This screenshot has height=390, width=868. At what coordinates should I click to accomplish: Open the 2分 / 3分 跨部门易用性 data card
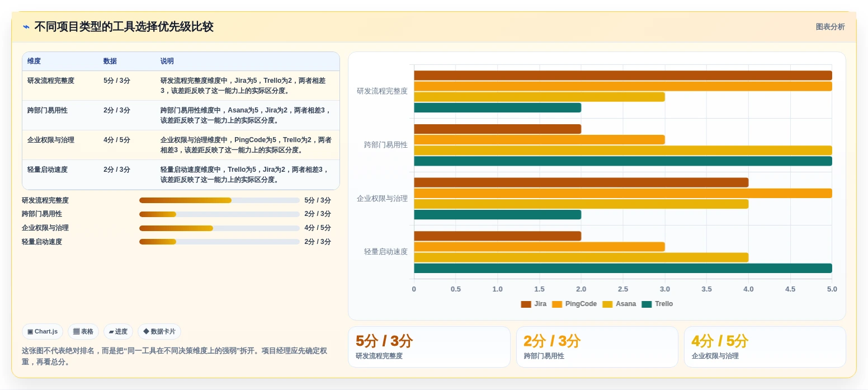[x=597, y=347]
